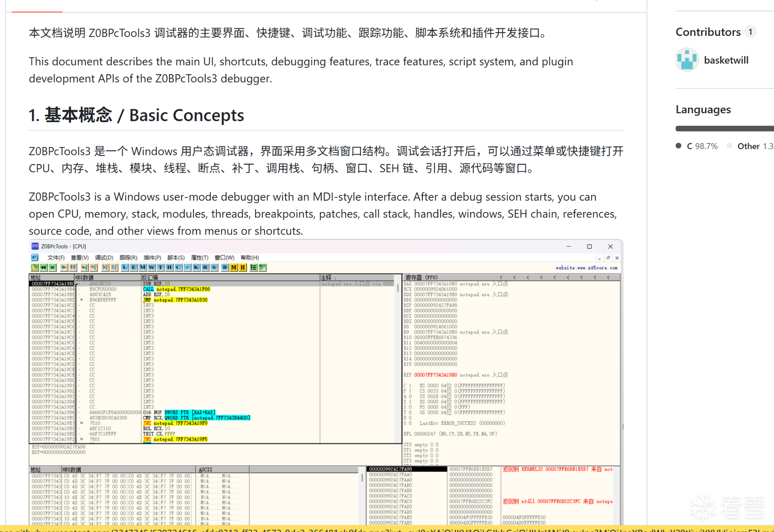Click the blue L toolbar button

125,267
